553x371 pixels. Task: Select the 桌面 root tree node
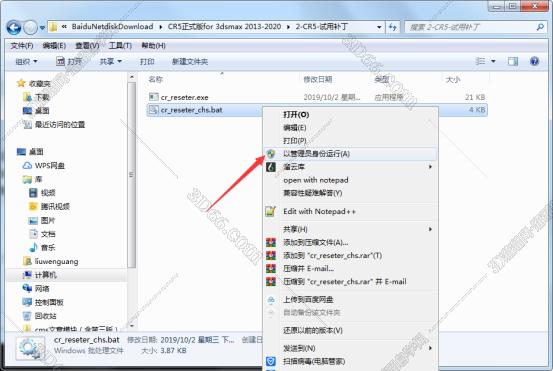click(30, 152)
